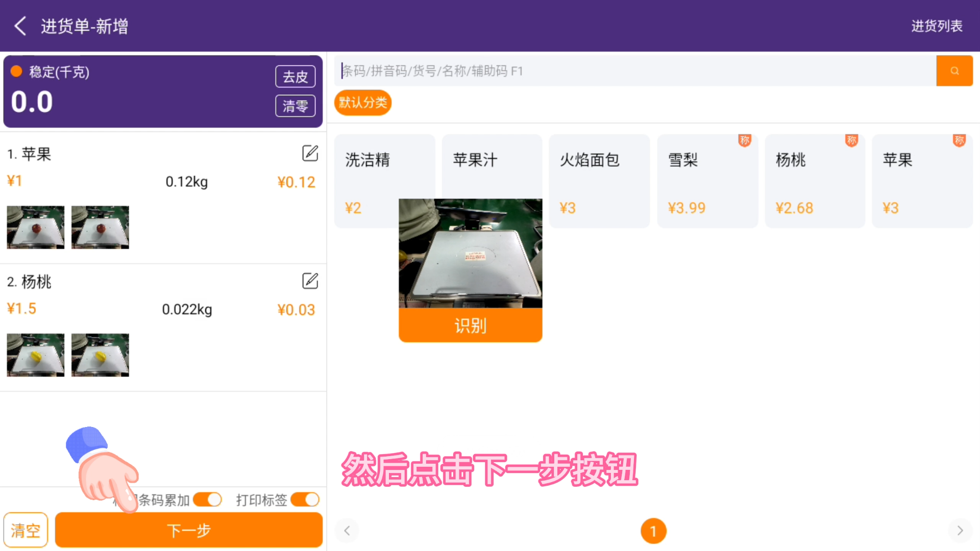Go to previous product page arrow
This screenshot has height=551, width=980.
347,531
